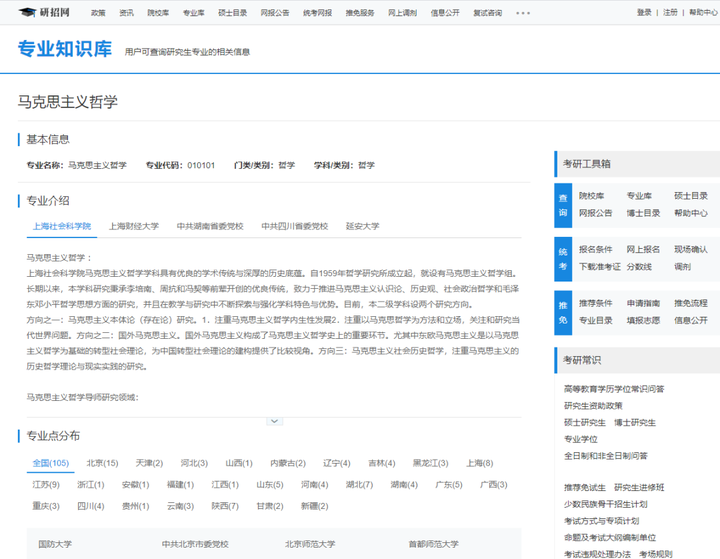The height and width of the screenshot is (559, 720).
Task: Click the 注册 link
Action: tap(670, 13)
